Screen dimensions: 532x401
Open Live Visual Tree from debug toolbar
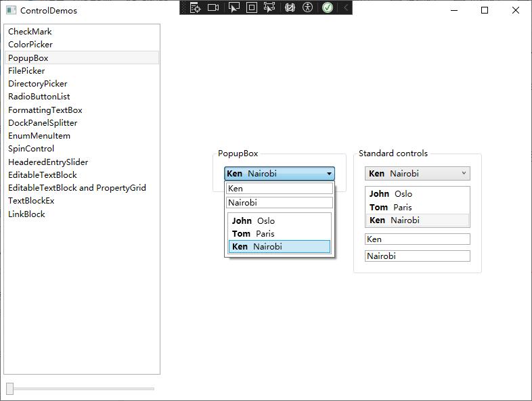195,7
